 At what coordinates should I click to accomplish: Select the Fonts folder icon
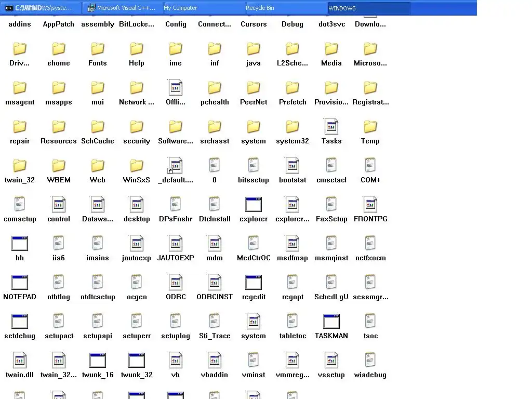[x=97, y=49]
